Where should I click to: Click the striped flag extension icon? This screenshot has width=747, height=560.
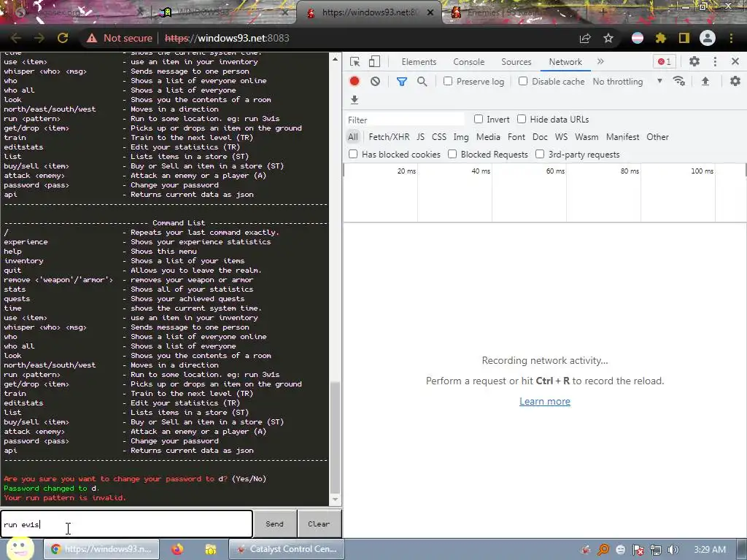[x=638, y=38]
